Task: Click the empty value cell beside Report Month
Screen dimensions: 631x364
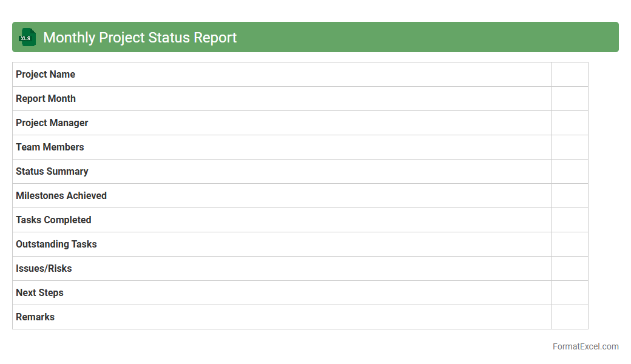Action: (569, 99)
